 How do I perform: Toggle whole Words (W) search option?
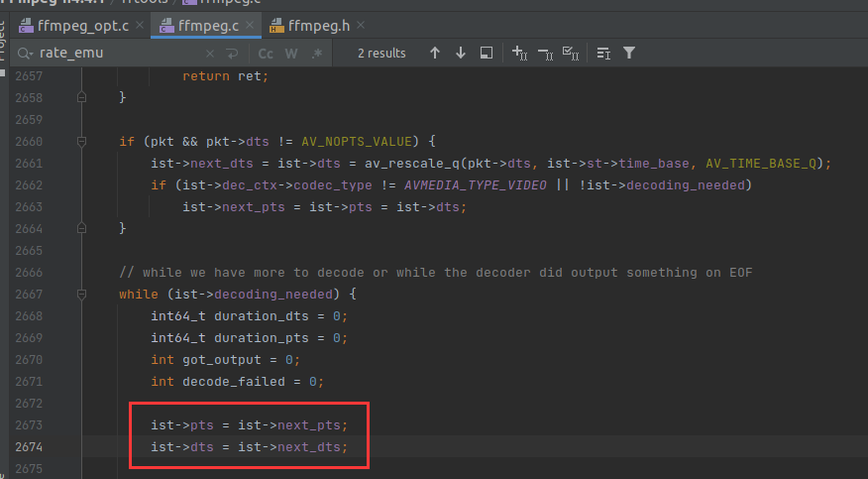[291, 53]
